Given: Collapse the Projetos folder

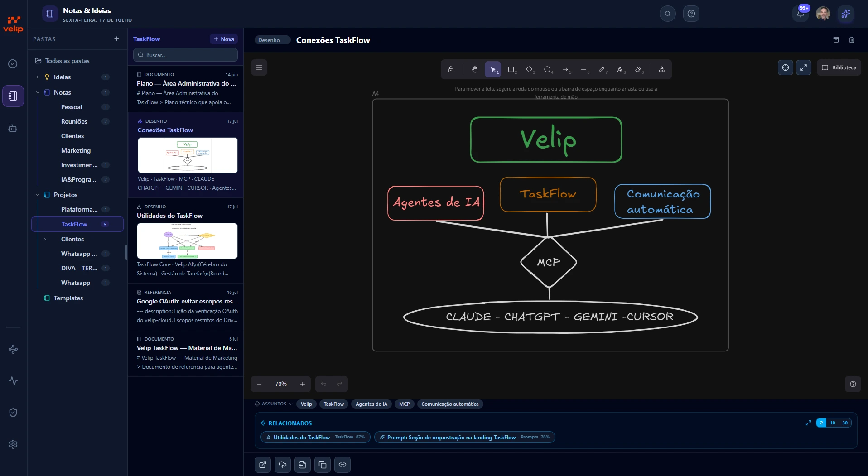Looking at the screenshot, I should click(38, 195).
